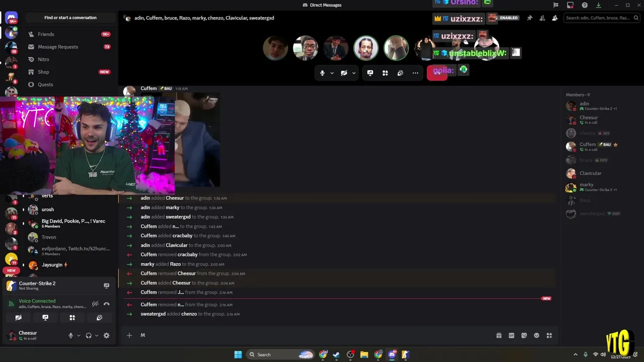The width and height of the screenshot is (644, 362).
Task: Stream Counter-Strike 2 screen share button
Action: (107, 286)
